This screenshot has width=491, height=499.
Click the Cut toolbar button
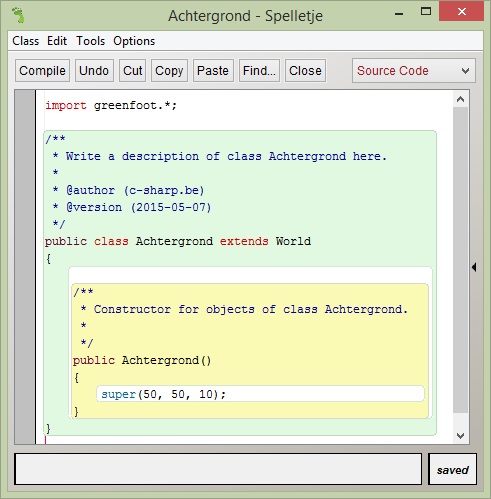tap(133, 71)
